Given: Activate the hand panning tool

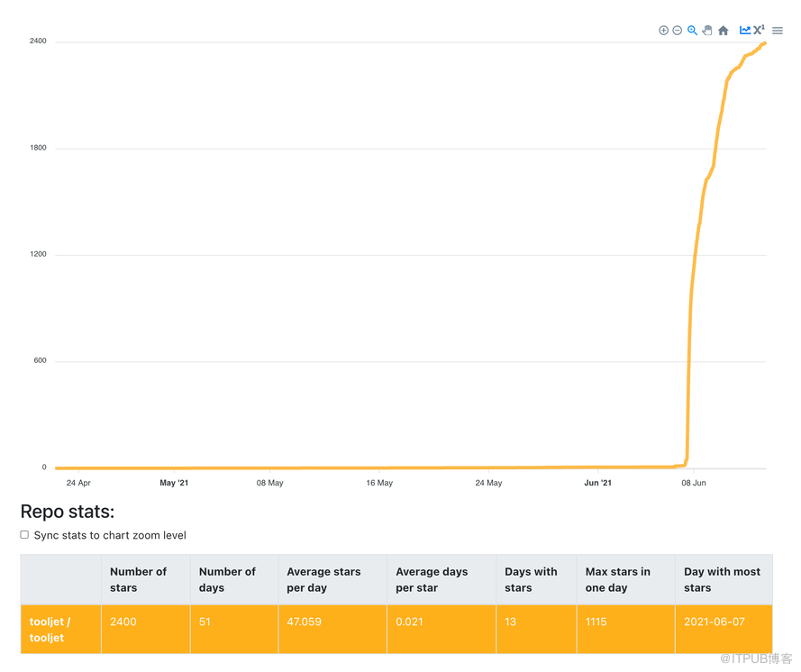Looking at the screenshot, I should pos(707,31).
